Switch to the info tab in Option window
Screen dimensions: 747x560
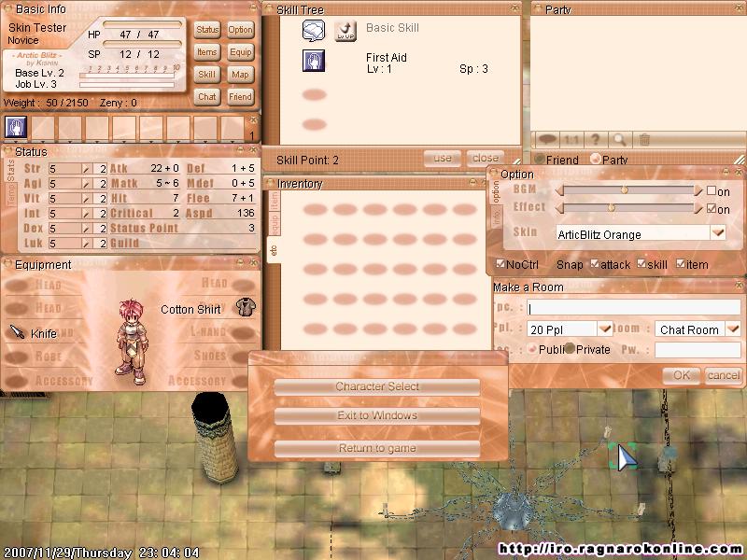point(496,217)
